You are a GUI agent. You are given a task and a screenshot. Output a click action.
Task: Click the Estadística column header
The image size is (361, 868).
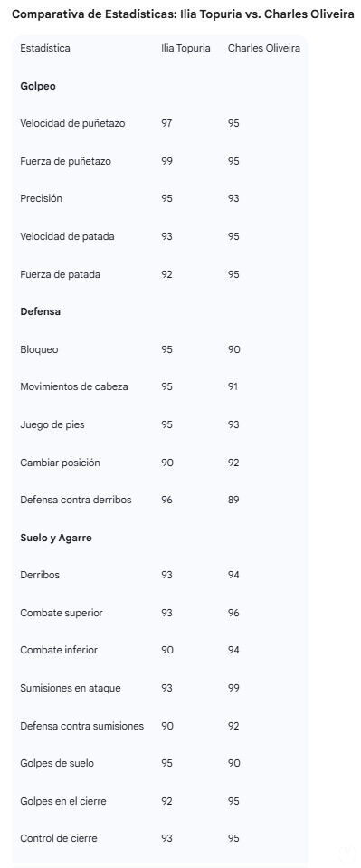[45, 48]
